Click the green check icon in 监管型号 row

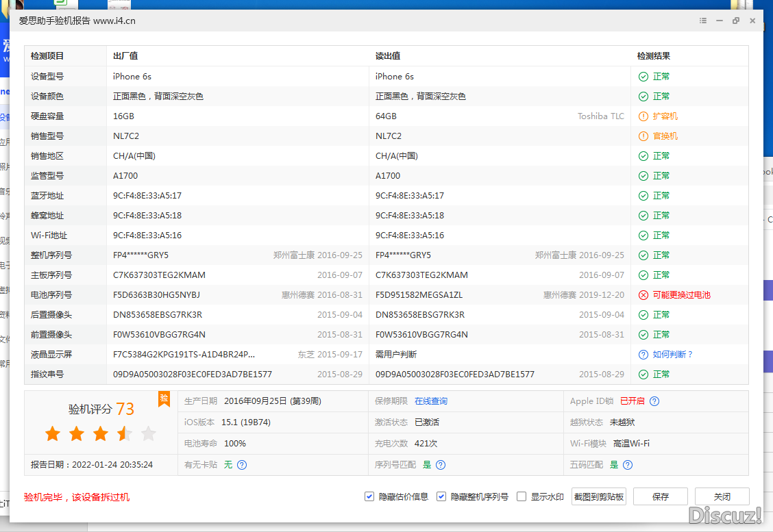[643, 176]
